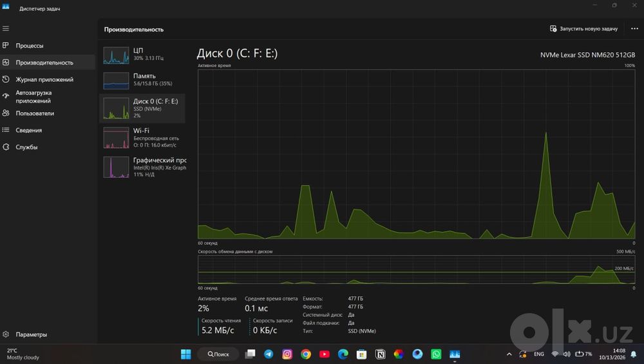Open the clock showing 14:08

coord(612,354)
